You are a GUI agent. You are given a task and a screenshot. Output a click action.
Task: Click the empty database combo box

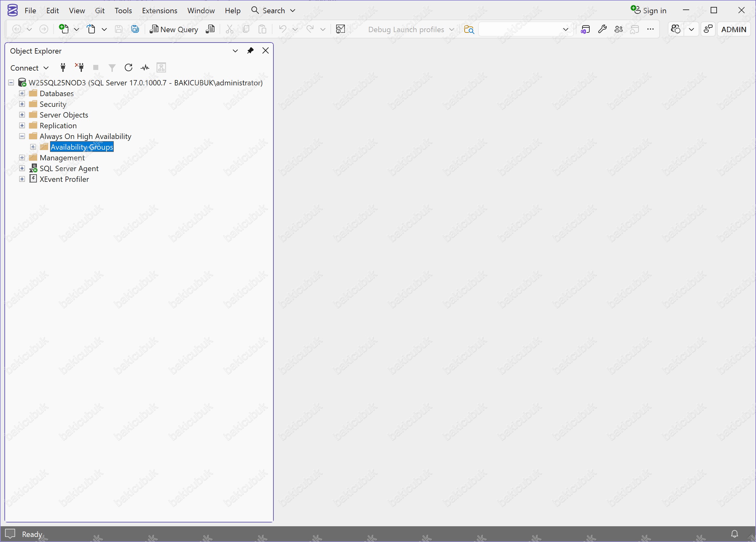pyautogui.click(x=520, y=29)
